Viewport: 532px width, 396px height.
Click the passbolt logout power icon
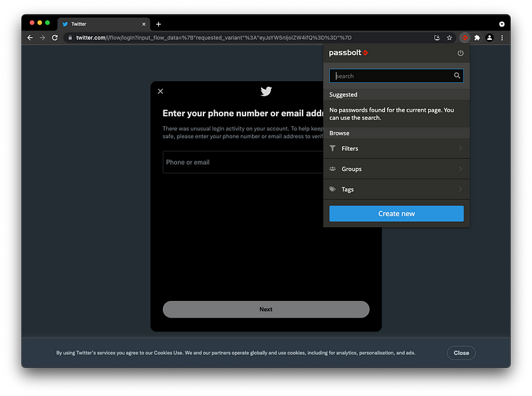[x=460, y=53]
